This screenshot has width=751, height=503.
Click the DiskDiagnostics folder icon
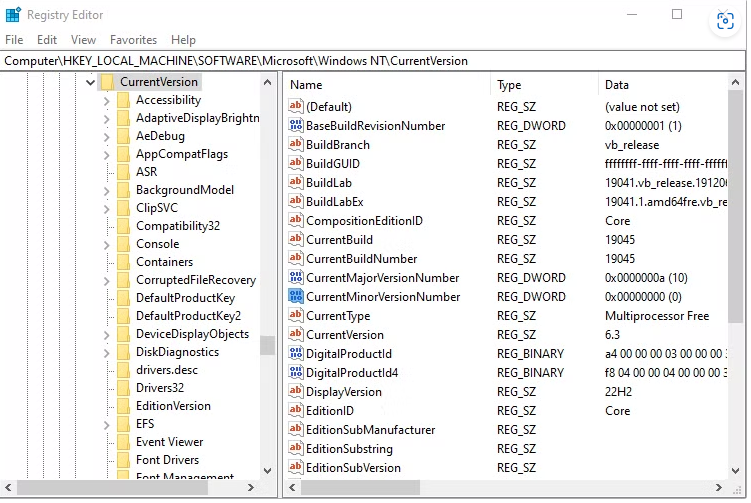(x=124, y=352)
